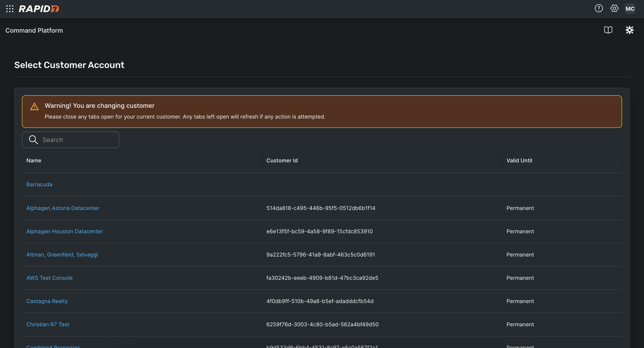644x348 pixels.
Task: Click the compass star icon near top right
Action: point(629,30)
